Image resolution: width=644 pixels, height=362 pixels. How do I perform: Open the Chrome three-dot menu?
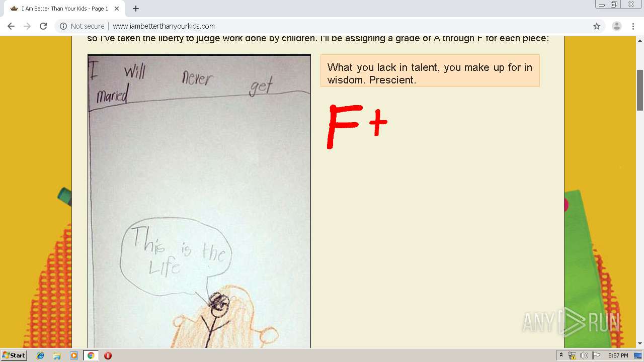tap(633, 26)
